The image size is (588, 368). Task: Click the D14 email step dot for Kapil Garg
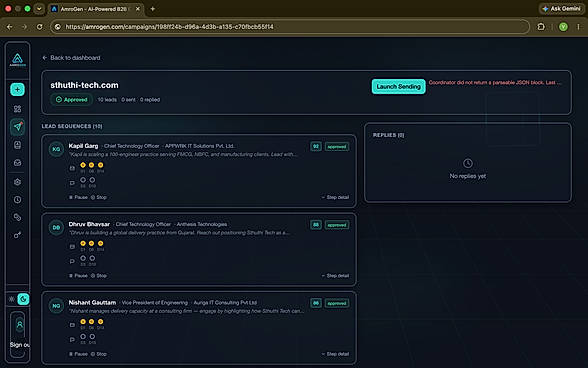100,165
